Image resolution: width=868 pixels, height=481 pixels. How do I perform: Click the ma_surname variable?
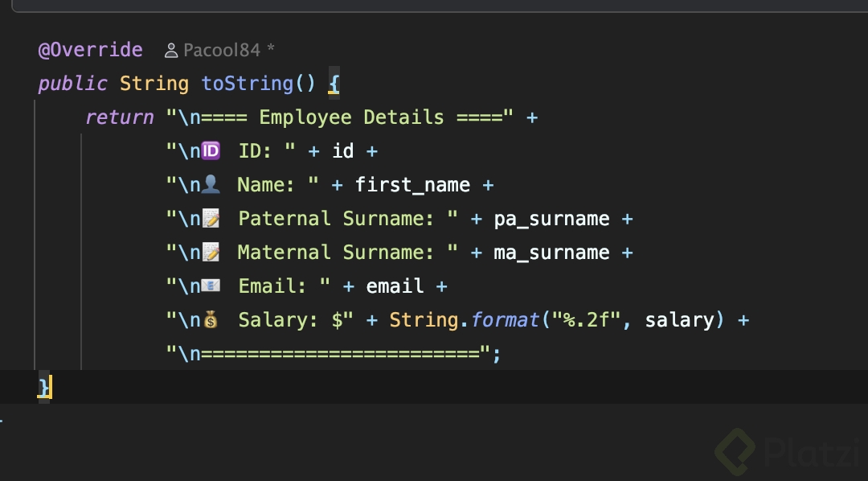pyautogui.click(x=551, y=253)
